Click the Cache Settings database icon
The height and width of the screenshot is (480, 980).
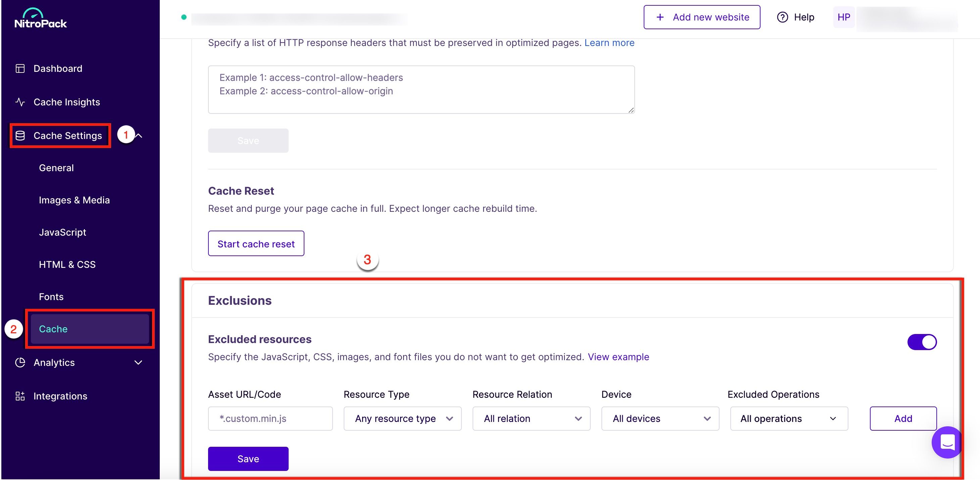(20, 135)
